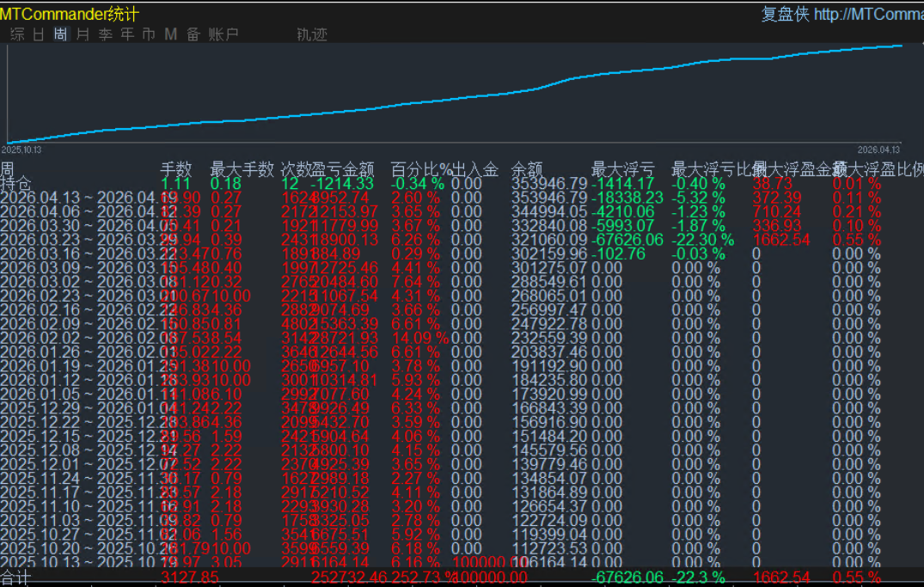Select the M tab
The image size is (924, 587).
[x=171, y=34]
